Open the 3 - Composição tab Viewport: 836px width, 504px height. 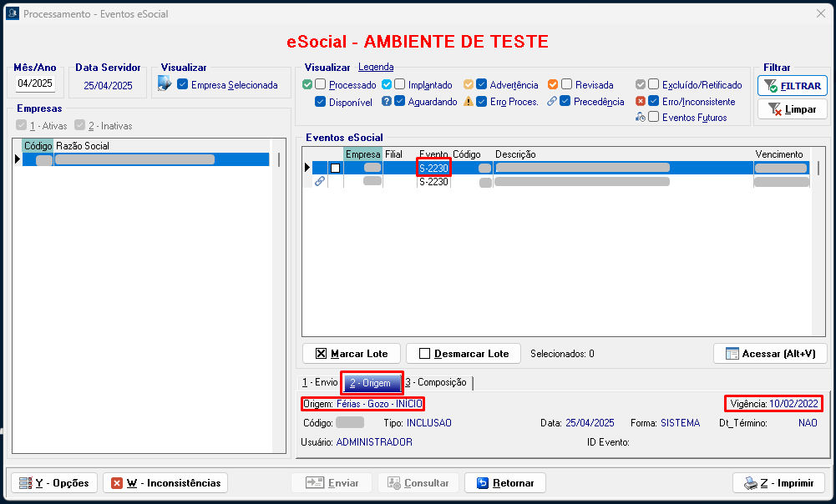tap(436, 382)
